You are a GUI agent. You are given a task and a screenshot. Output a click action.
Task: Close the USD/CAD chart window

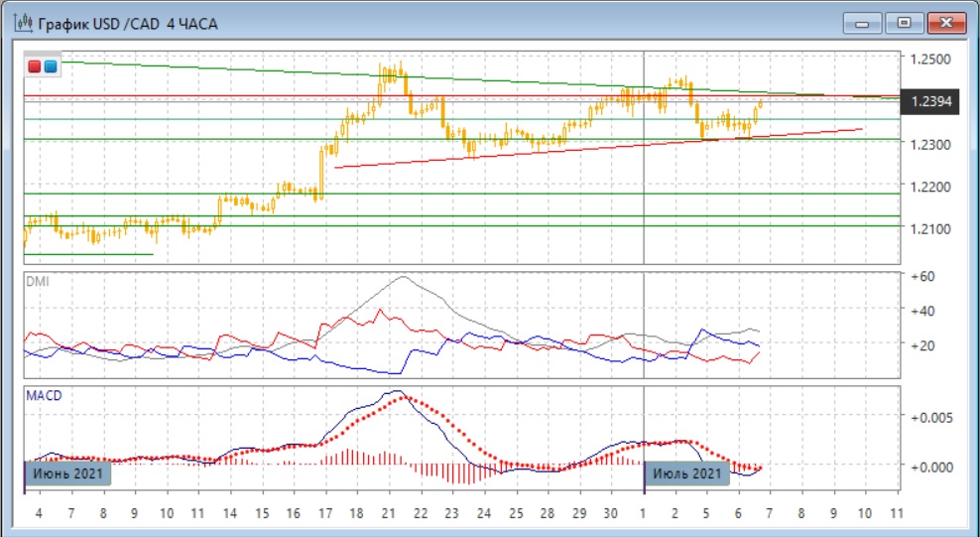944,22
